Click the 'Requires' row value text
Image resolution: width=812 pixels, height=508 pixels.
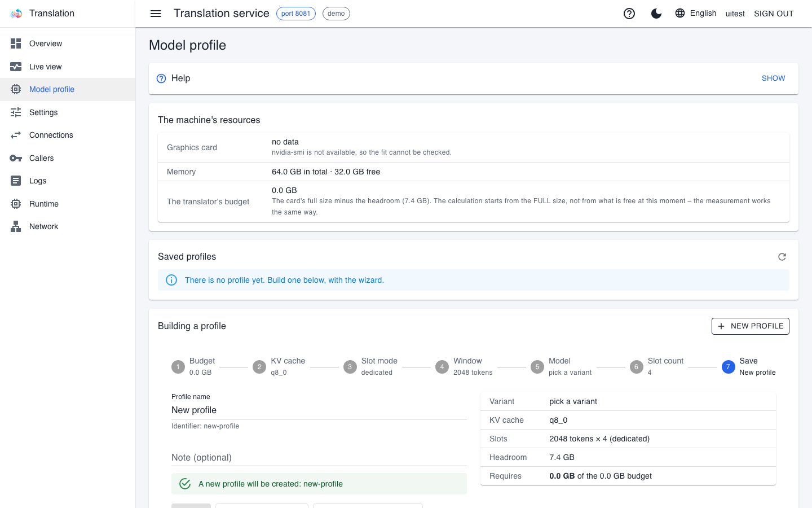coord(601,476)
